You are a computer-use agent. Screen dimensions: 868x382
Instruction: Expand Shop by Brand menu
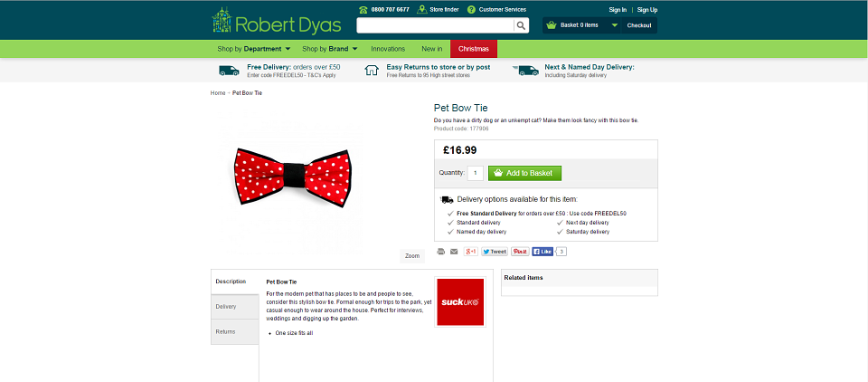(330, 49)
